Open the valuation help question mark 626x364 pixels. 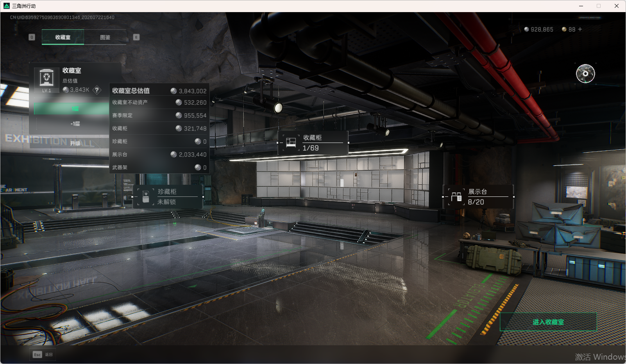tap(97, 90)
